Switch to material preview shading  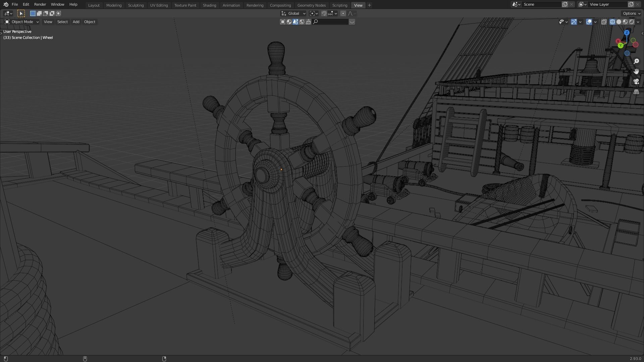point(625,22)
